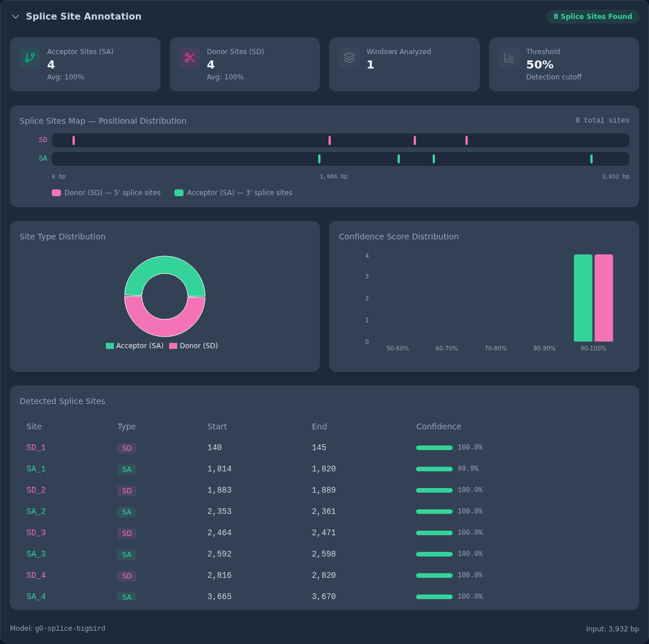
Task: Click the Acceptor Sites branch icon
Action: 30,58
